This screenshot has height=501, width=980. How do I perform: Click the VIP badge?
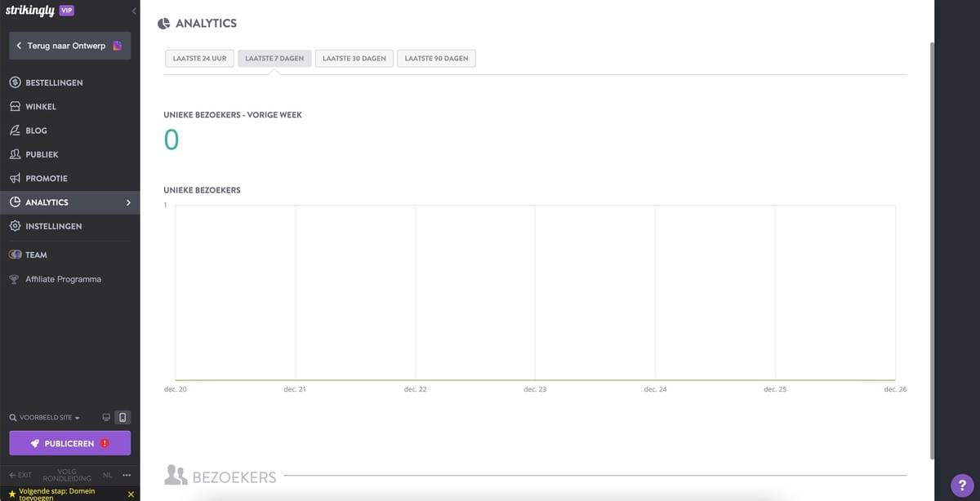click(x=67, y=11)
